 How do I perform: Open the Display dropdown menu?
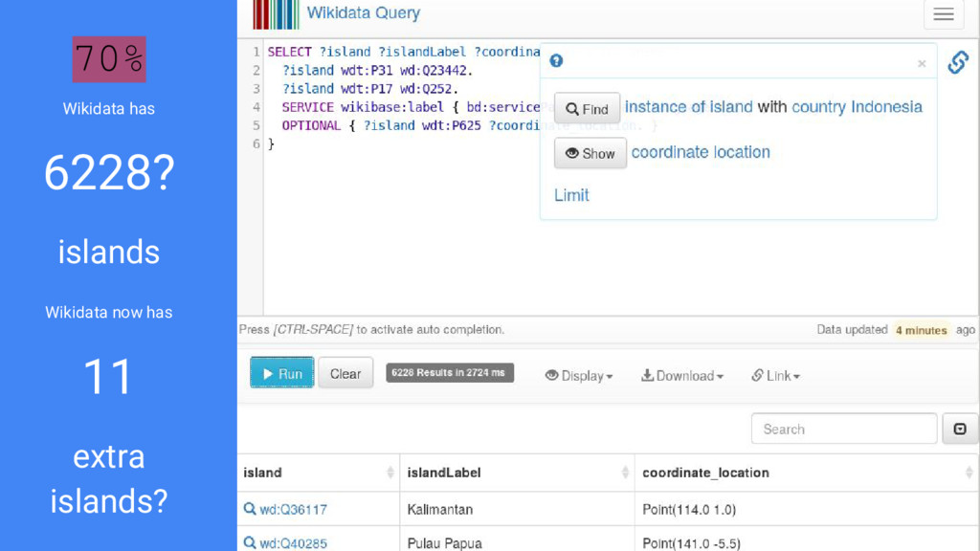(579, 375)
